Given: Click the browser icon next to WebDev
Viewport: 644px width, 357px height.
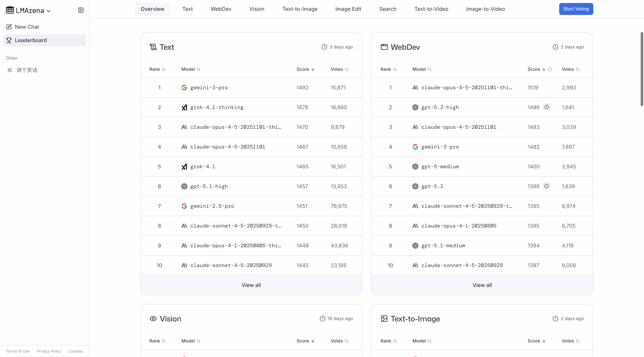Looking at the screenshot, I should pos(384,47).
